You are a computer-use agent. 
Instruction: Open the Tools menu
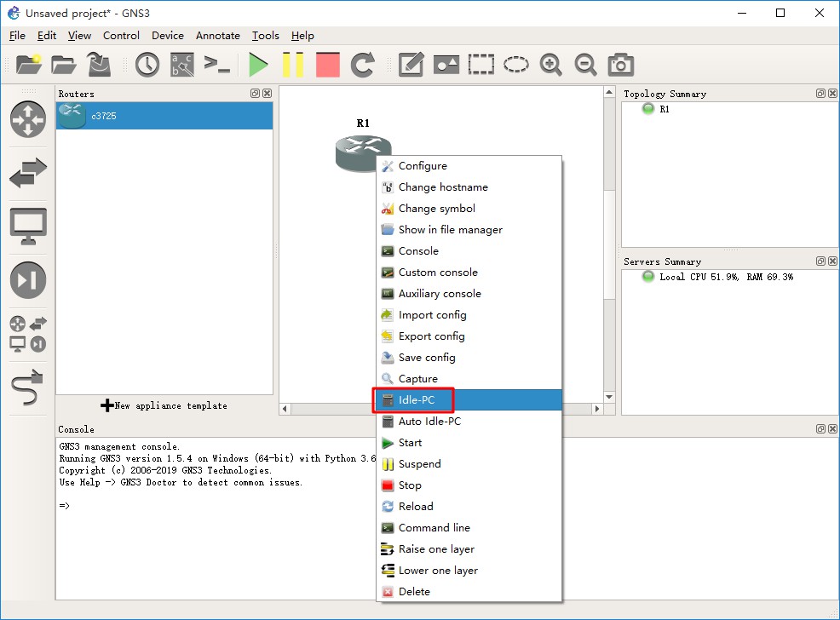coord(266,35)
